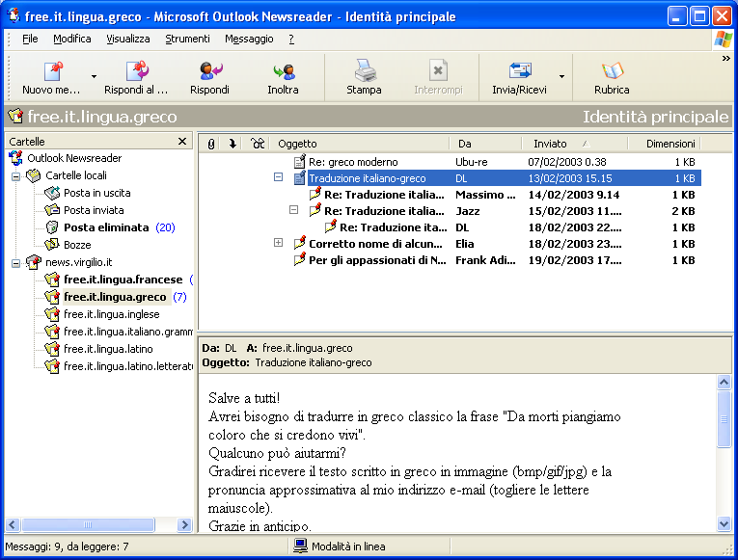
Task: Select newsgroup free.it.lingua.greco in tree
Action: point(115,297)
